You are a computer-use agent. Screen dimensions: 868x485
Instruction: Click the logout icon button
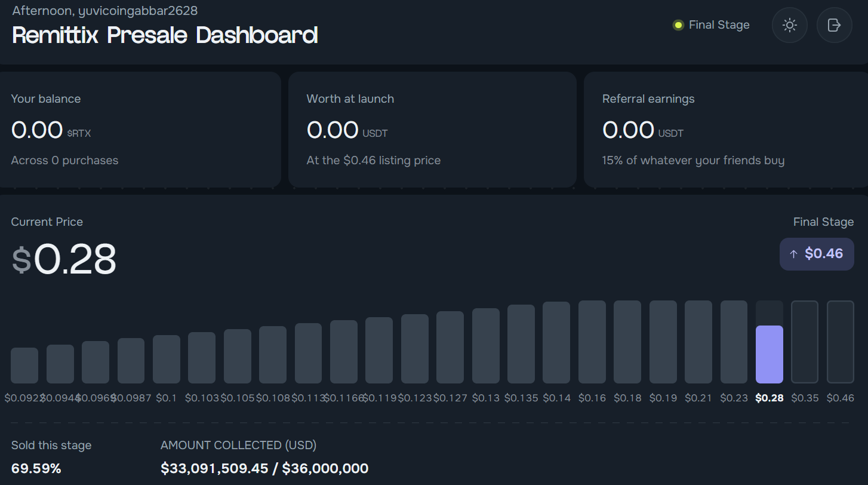[x=834, y=25]
